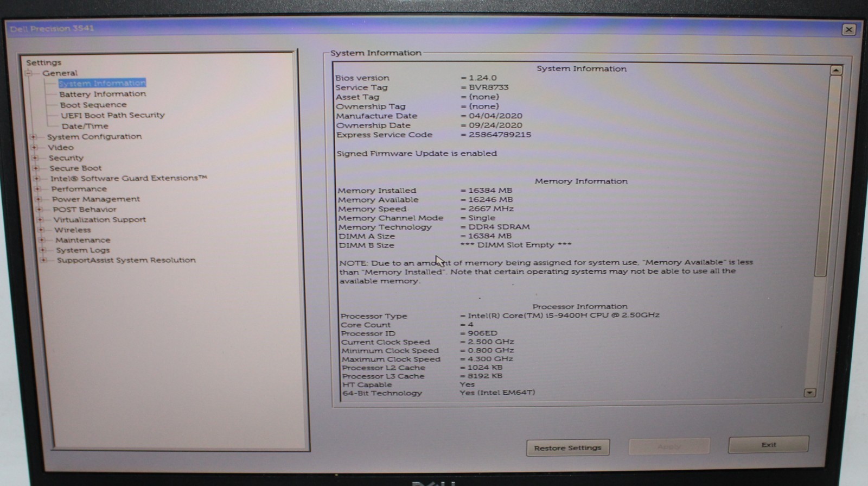Click the Exit button
Screen dimensions: 868x486
pyautogui.click(x=768, y=445)
